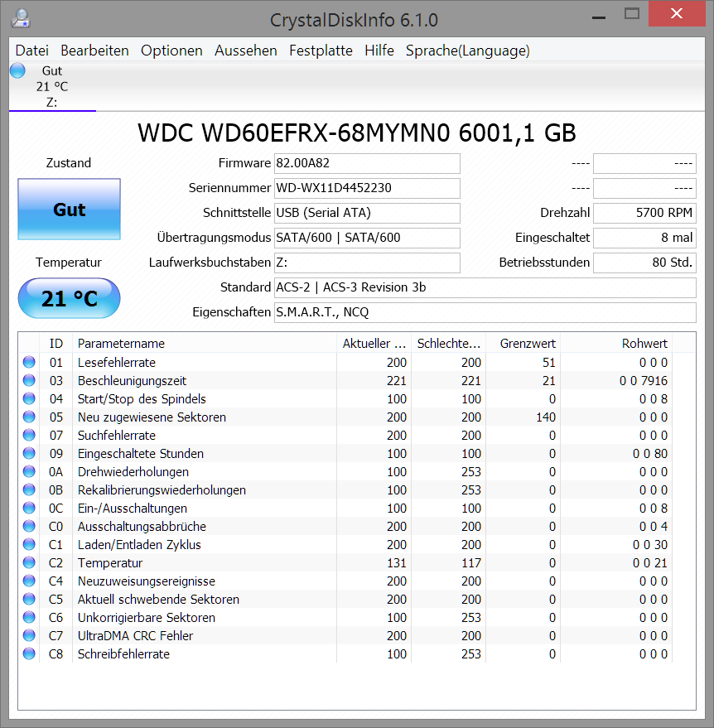Screen dimensions: 714x728
Task: Open the Optionen menu
Action: coord(171,51)
